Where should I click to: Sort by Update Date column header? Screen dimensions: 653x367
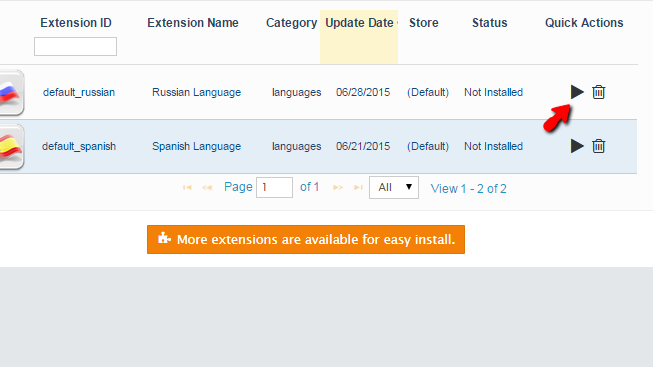coord(359,22)
